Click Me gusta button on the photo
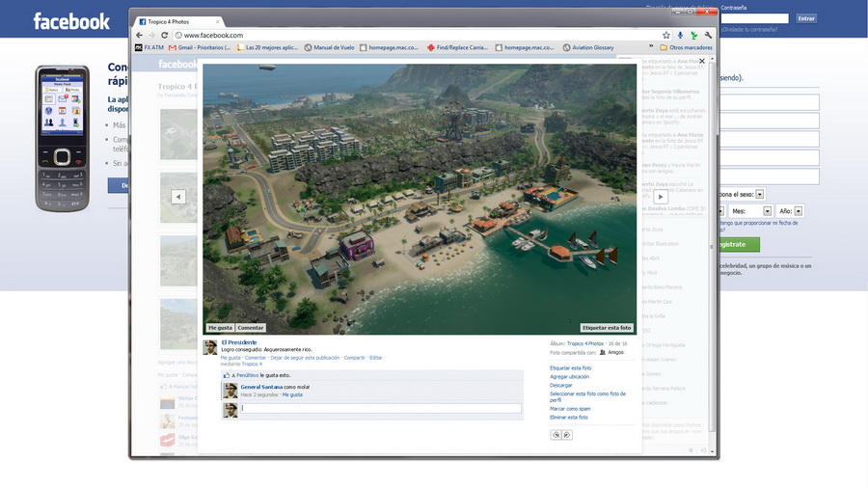 (x=220, y=328)
